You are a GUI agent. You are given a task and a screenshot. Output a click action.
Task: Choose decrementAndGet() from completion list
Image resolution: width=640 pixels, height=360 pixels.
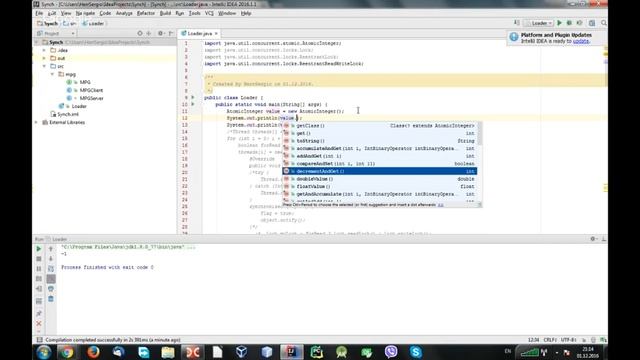pyautogui.click(x=380, y=171)
